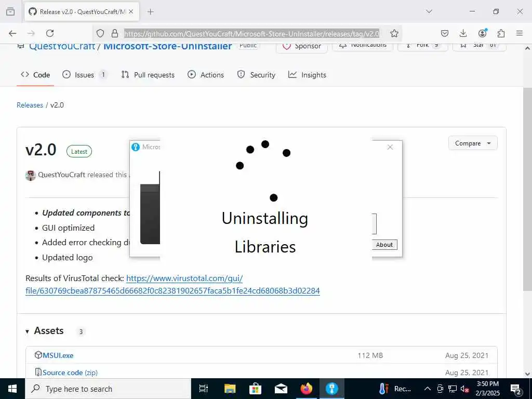Open QuestYouCraft owner link in header
Viewport: 532px width, 399px height.
click(x=62, y=46)
